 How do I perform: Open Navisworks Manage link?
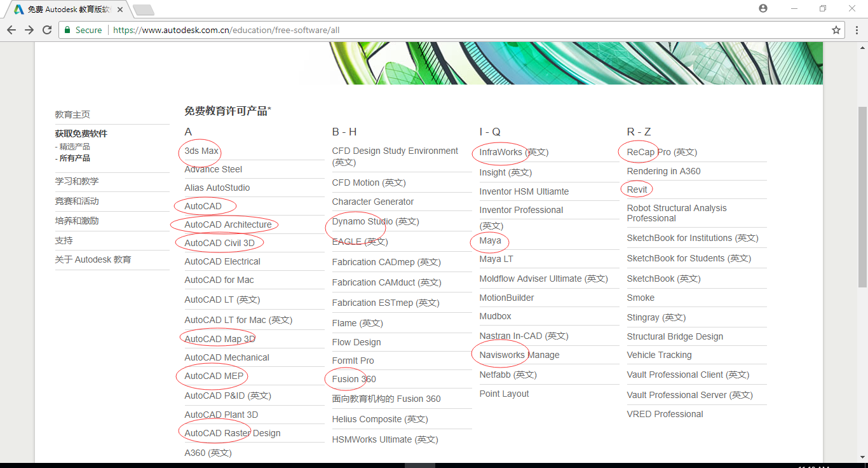[520, 355]
